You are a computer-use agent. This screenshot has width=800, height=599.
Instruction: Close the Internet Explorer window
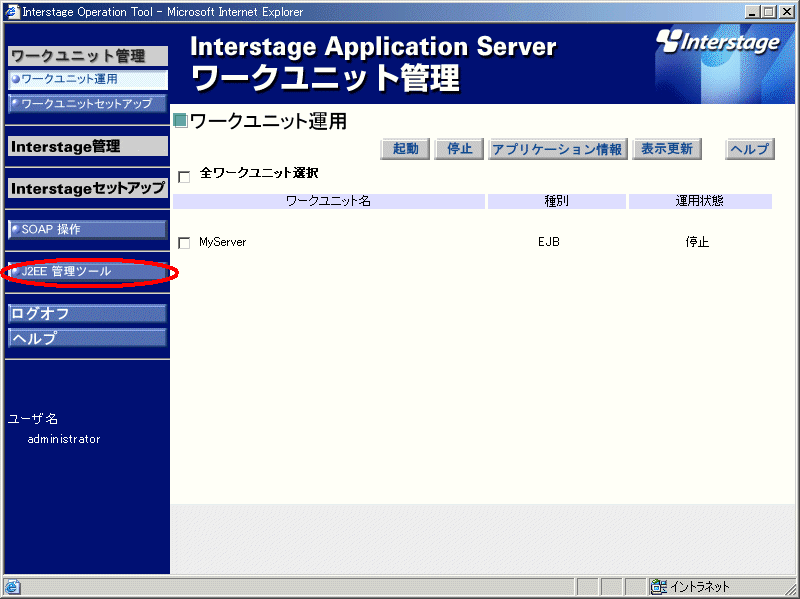tap(787, 12)
